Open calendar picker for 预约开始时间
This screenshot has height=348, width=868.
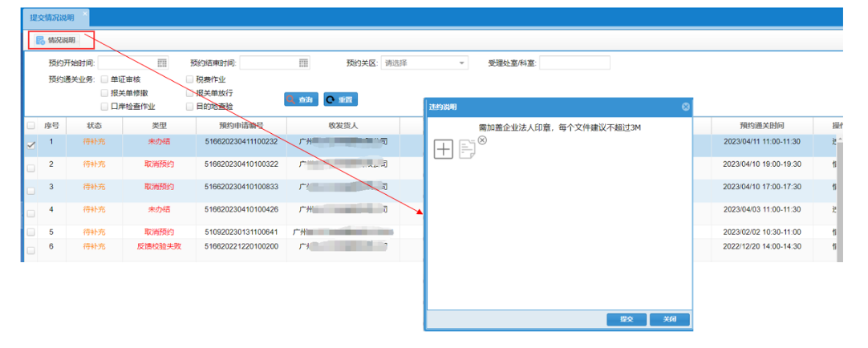162,63
